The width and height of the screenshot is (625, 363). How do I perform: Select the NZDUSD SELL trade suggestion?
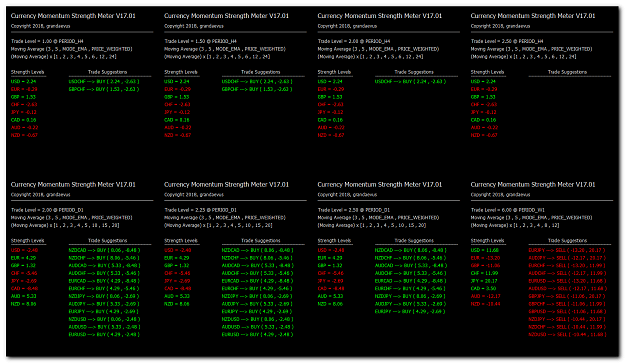click(567, 334)
